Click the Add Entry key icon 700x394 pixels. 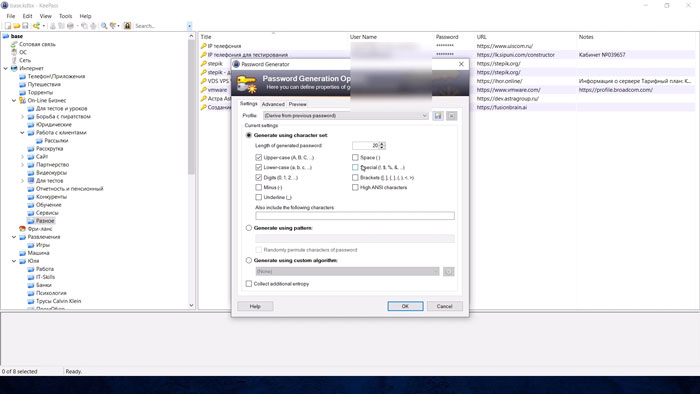click(36, 26)
